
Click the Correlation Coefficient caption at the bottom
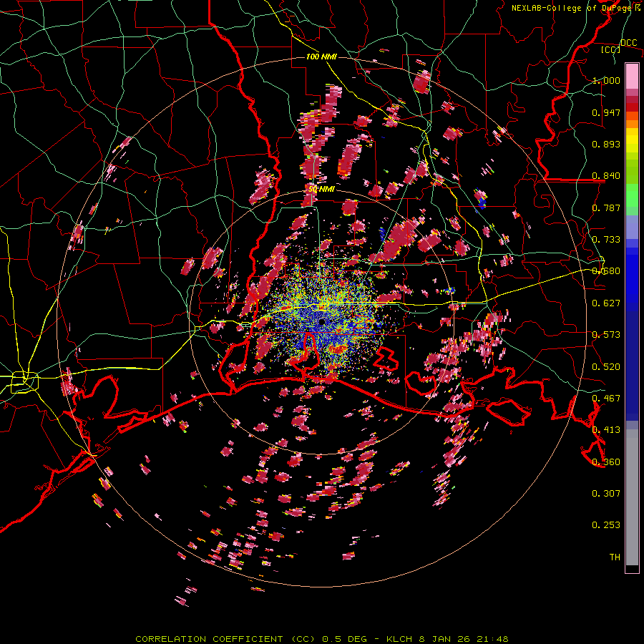(x=321, y=639)
